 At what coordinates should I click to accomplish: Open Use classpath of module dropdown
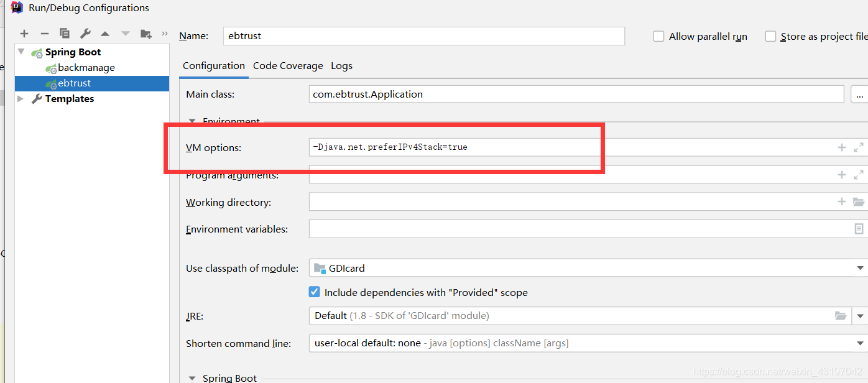860,268
